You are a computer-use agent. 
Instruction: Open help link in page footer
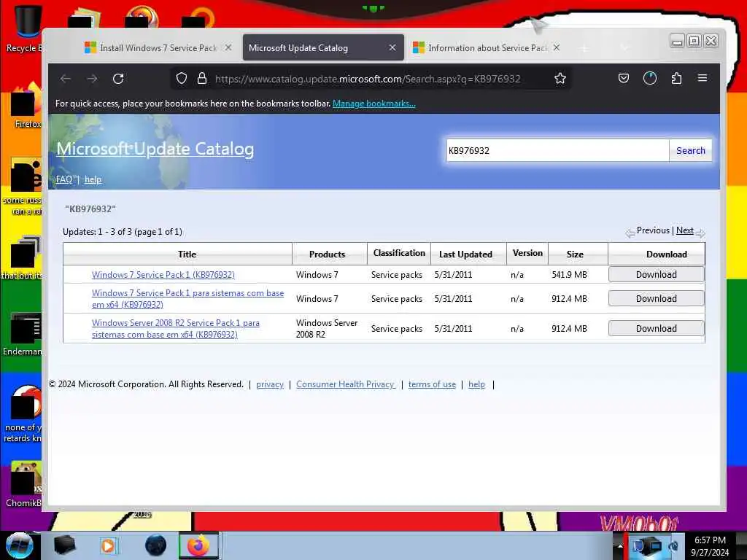[x=476, y=384]
